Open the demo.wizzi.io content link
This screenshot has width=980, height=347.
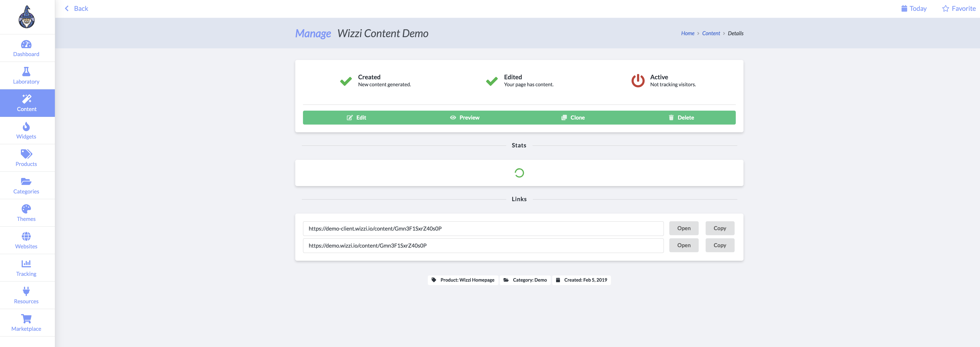pos(684,246)
